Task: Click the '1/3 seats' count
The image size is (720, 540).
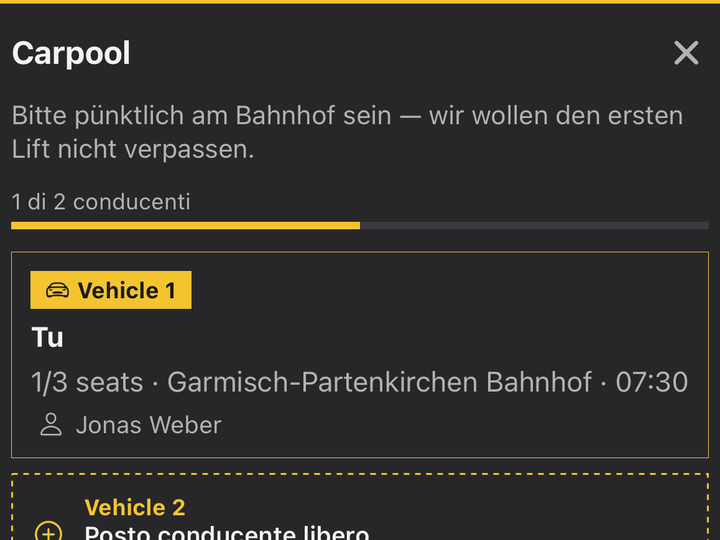Action: pyautogui.click(x=87, y=382)
